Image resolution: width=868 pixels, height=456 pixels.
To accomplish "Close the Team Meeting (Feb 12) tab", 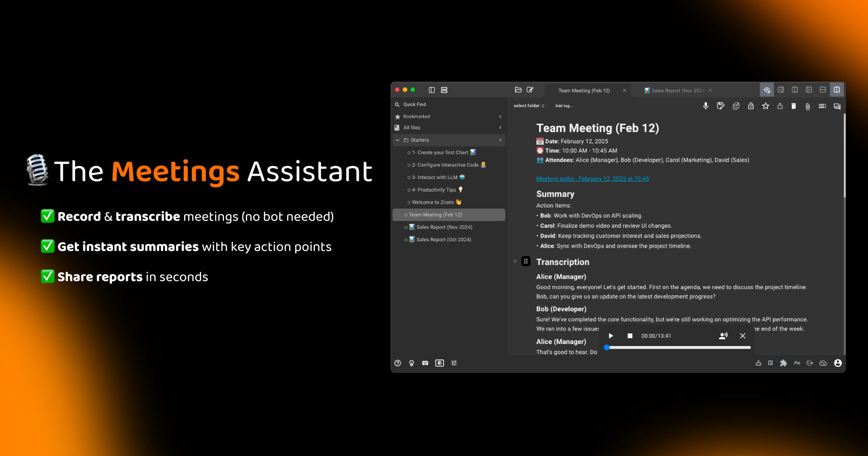I will click(624, 90).
